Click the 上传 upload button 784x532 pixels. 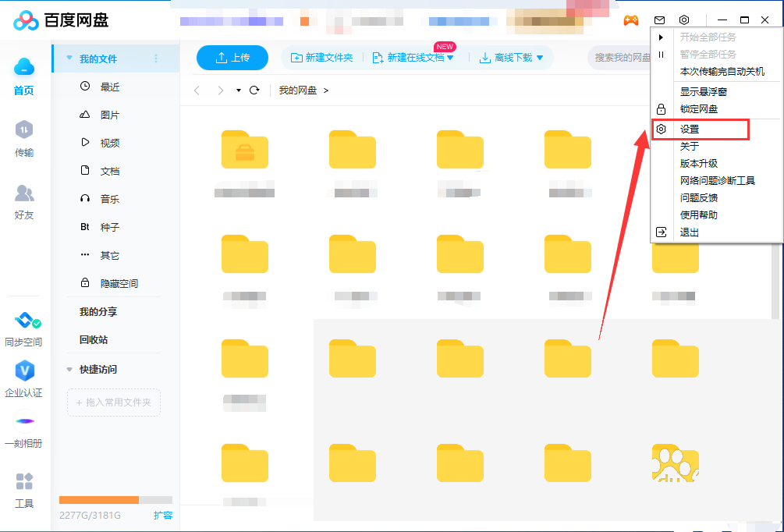(x=232, y=58)
